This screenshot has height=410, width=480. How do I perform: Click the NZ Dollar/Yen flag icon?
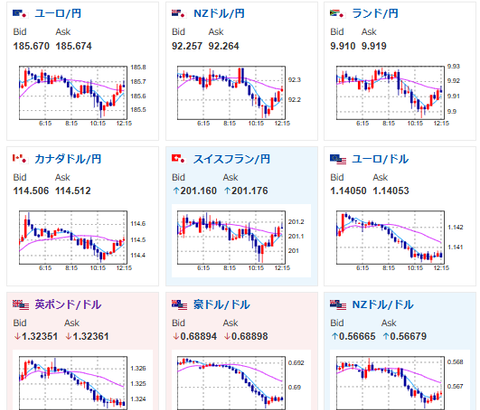click(178, 14)
